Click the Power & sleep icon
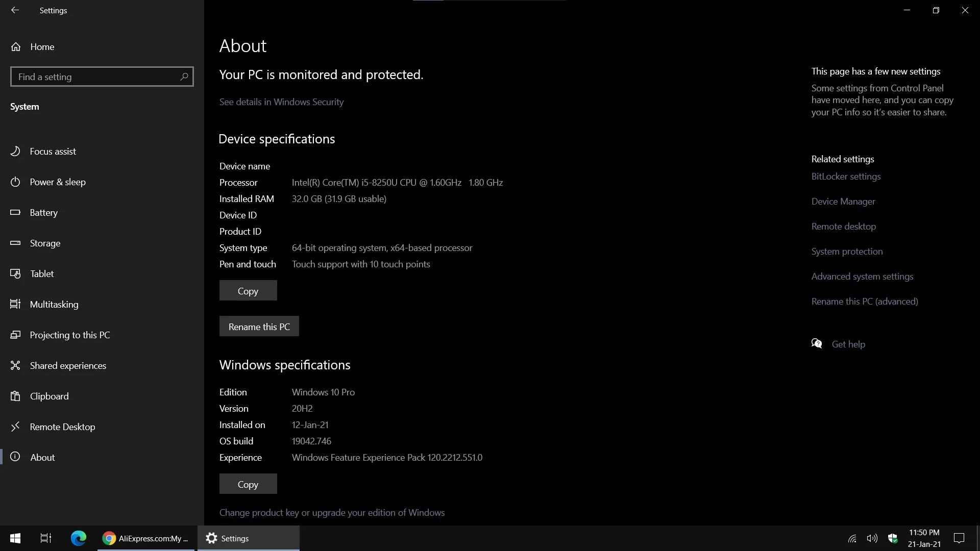Screen dimensions: 980x551 tap(15, 182)
